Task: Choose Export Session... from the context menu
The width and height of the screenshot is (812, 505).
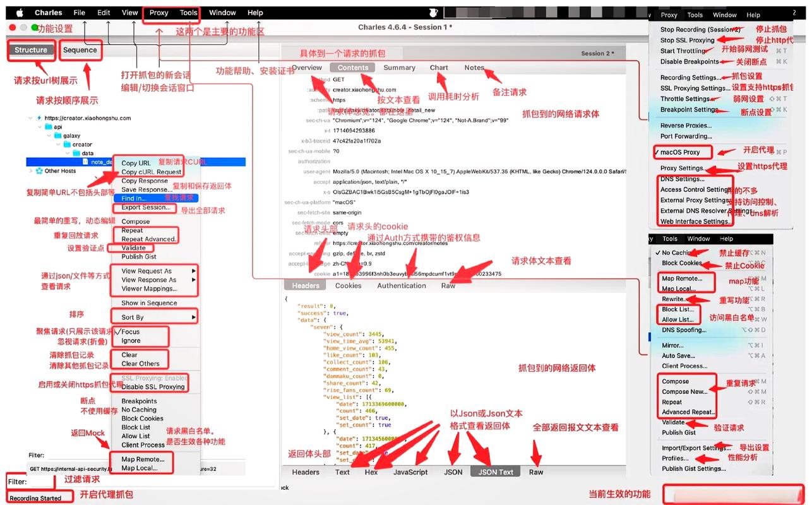Action: coord(146,207)
